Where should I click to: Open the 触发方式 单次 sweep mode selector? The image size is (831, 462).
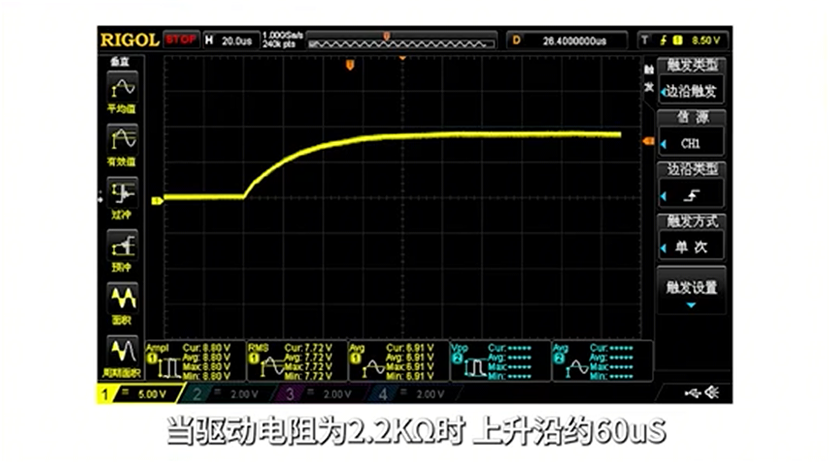click(691, 236)
